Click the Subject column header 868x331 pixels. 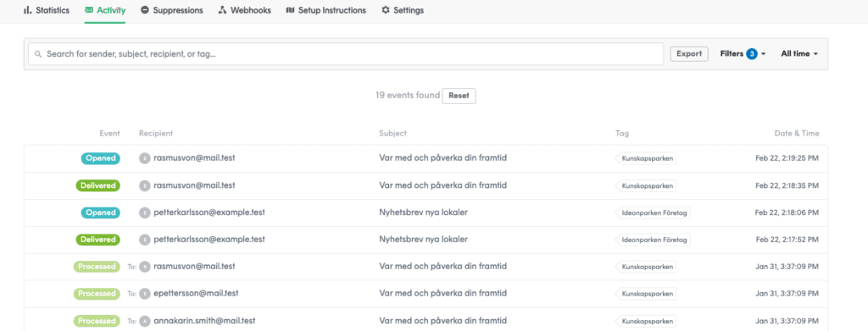(x=393, y=133)
